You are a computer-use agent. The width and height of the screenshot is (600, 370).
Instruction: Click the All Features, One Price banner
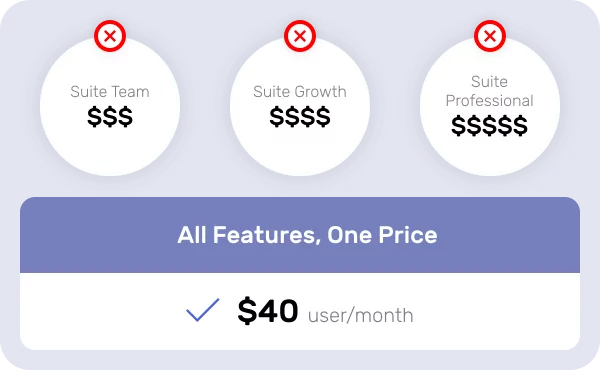(300, 235)
